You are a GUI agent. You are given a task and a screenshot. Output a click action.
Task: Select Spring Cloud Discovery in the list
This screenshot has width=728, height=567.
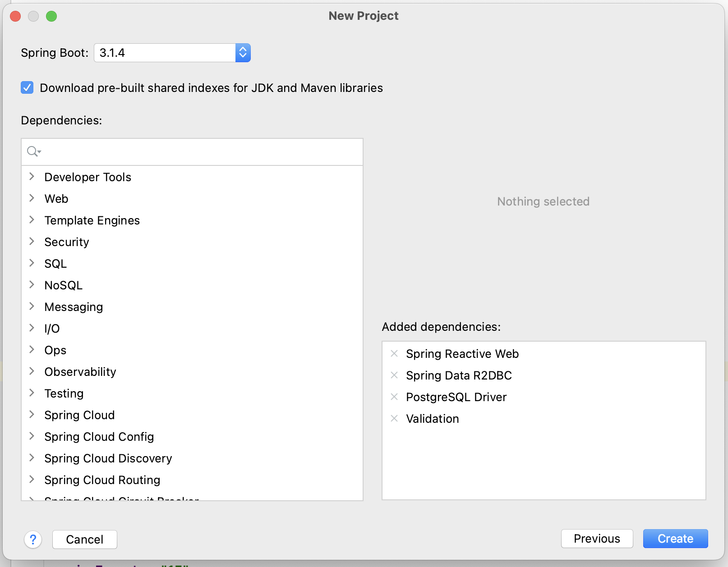[108, 458]
